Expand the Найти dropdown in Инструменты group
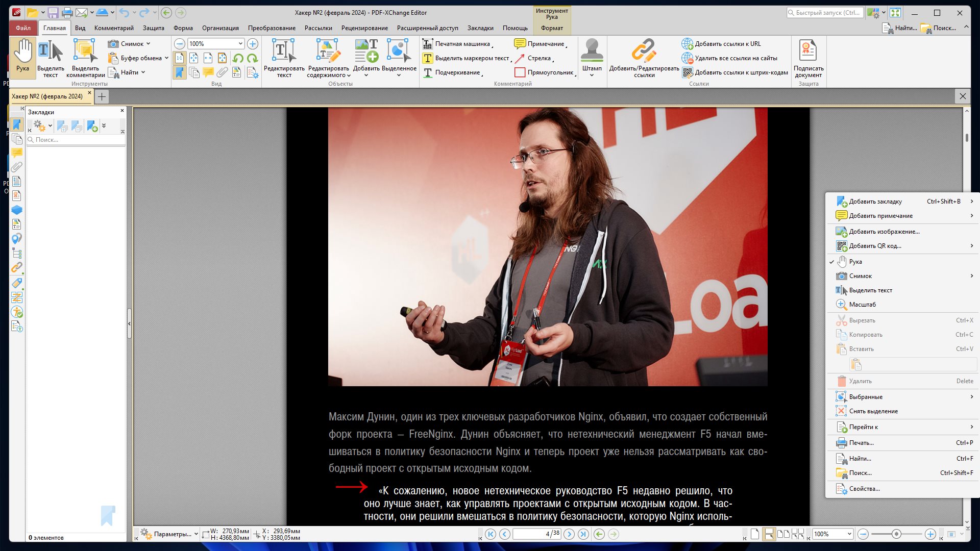980x551 pixels. pos(143,72)
